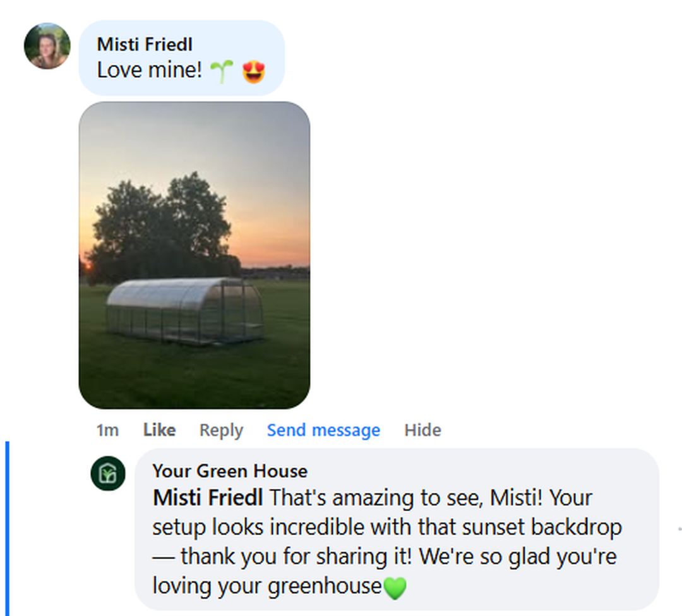Click the "Love mine!" comment text
682x616 pixels.
150,70
